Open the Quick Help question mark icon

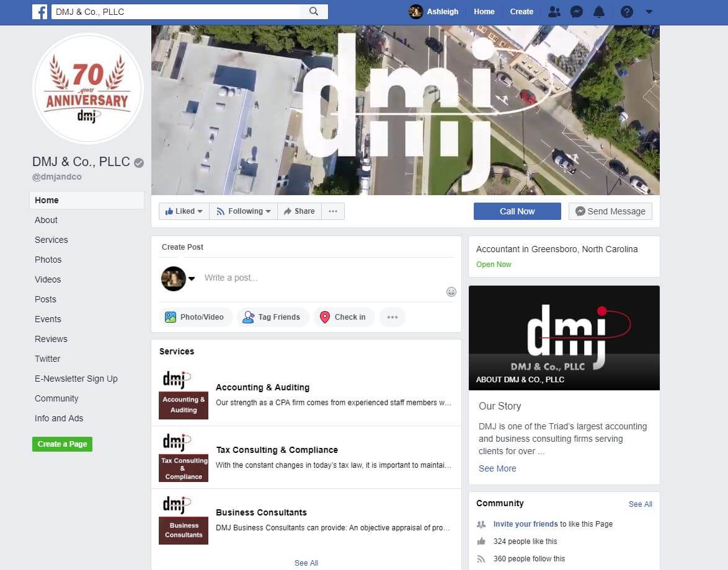tap(627, 12)
